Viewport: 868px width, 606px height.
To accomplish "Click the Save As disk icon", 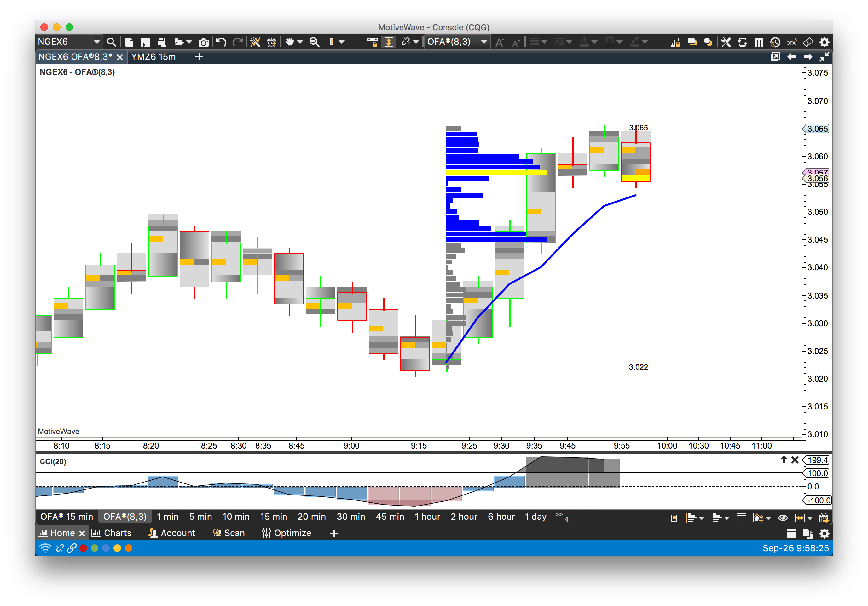I will click(162, 42).
